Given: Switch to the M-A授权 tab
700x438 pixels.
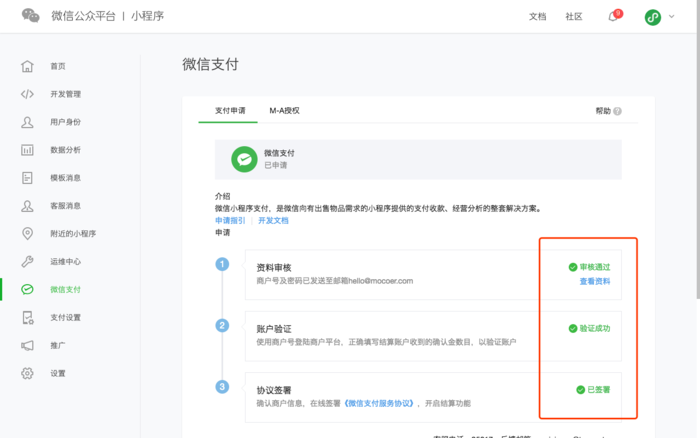Looking at the screenshot, I should (284, 110).
